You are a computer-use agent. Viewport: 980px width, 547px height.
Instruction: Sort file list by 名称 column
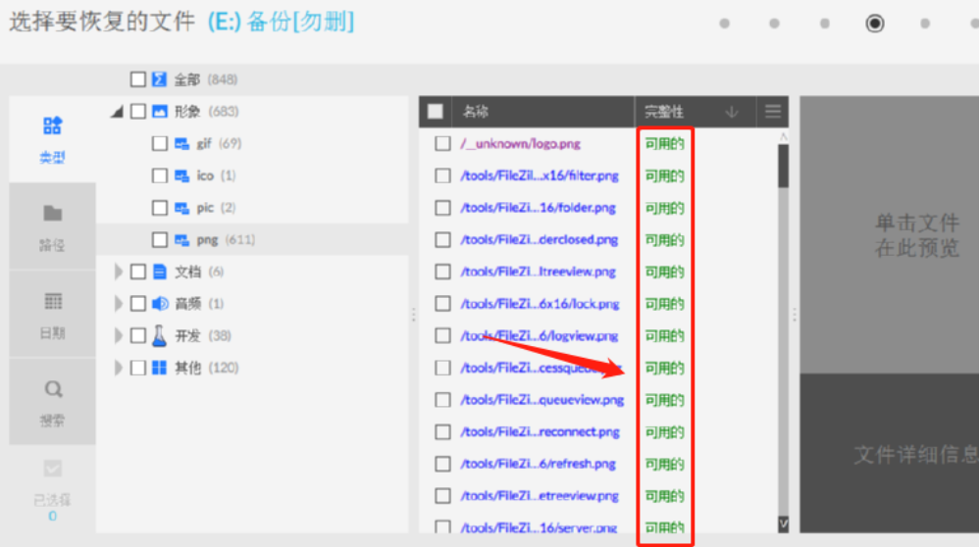(x=475, y=112)
